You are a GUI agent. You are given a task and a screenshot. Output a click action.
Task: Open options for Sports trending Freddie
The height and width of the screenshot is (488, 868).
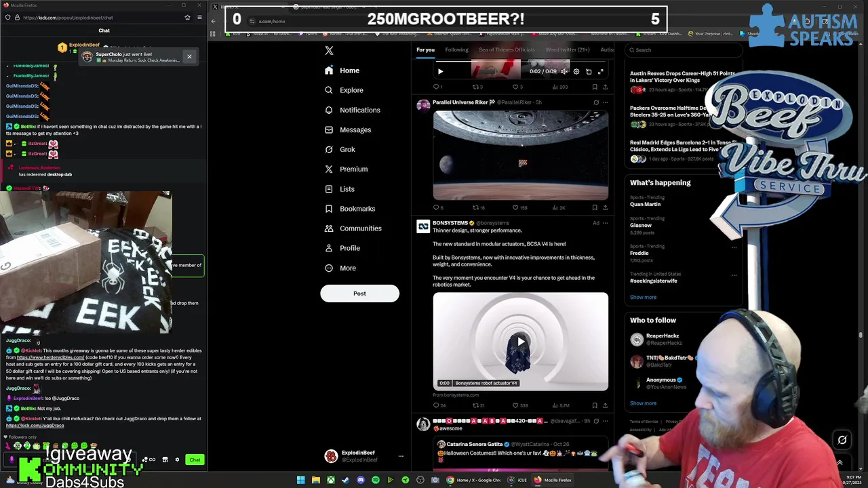click(734, 247)
